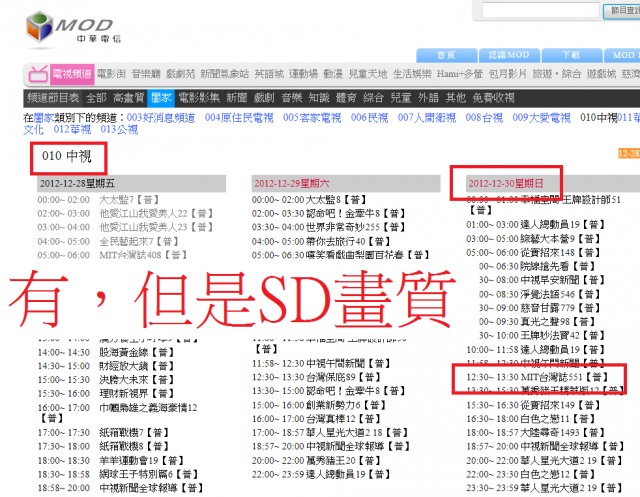The width and height of the screenshot is (640, 497).
Task: Filter channels by 電影影集
Action: [x=199, y=98]
